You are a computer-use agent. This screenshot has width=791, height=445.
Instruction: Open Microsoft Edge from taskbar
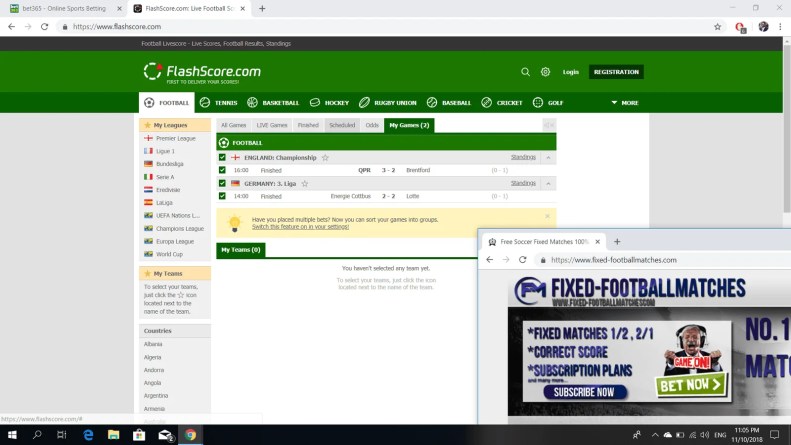point(88,434)
